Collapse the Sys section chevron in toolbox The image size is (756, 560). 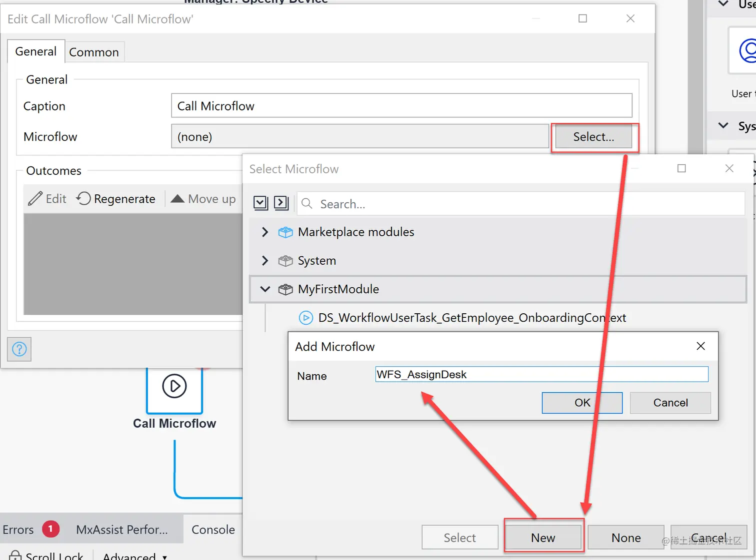click(x=723, y=125)
